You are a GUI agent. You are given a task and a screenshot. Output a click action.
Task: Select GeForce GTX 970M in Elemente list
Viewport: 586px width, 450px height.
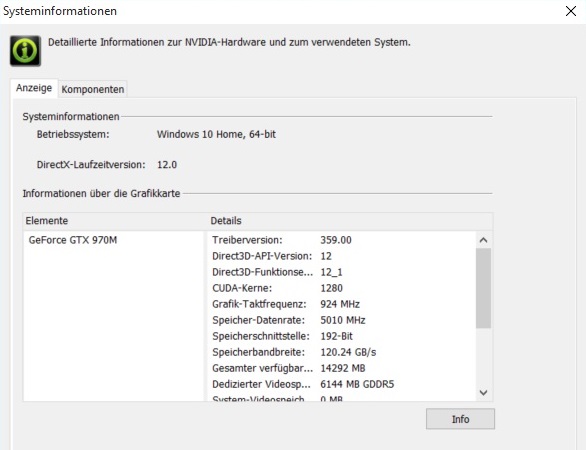coord(73,240)
